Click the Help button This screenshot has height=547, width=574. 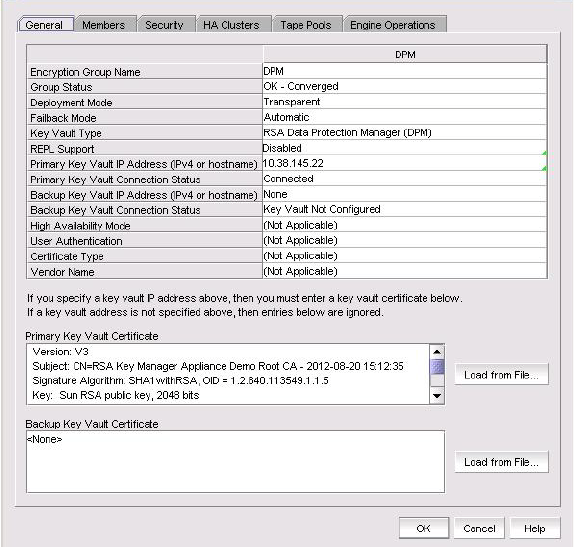[534, 528]
